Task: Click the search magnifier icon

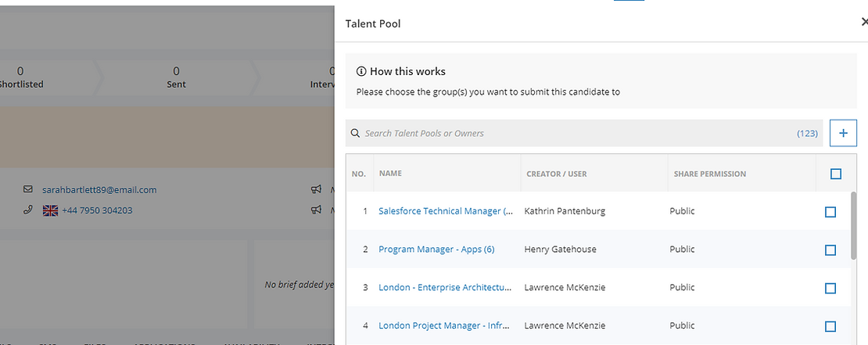Action: point(355,134)
